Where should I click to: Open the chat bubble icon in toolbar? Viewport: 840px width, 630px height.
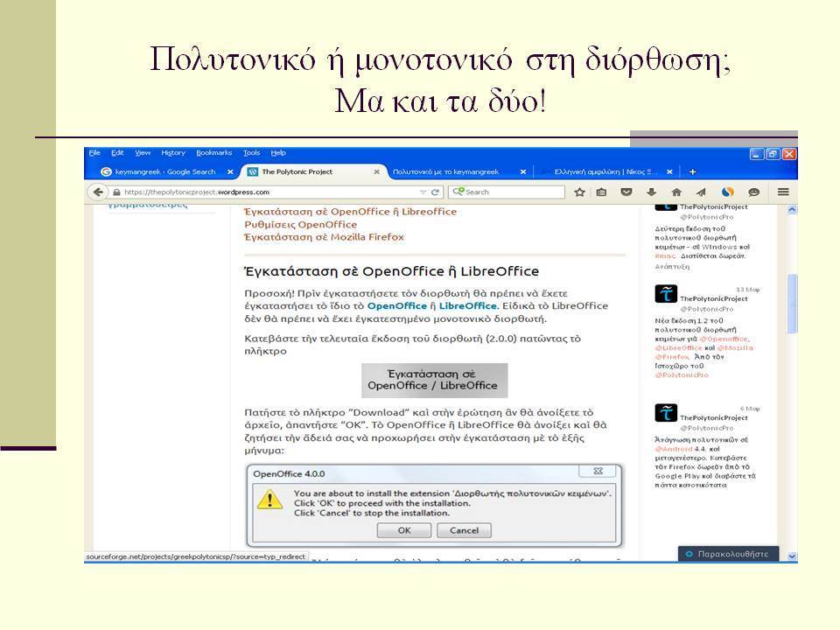coord(753,192)
